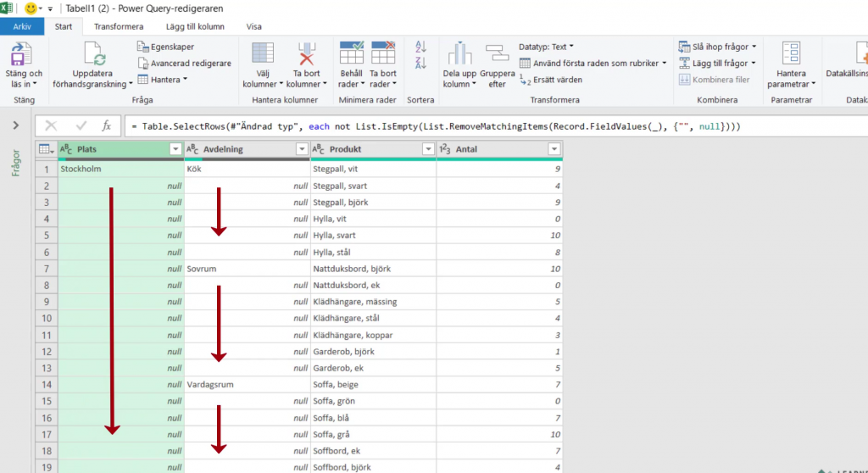Click the Välj kolumner icon

coord(263,53)
